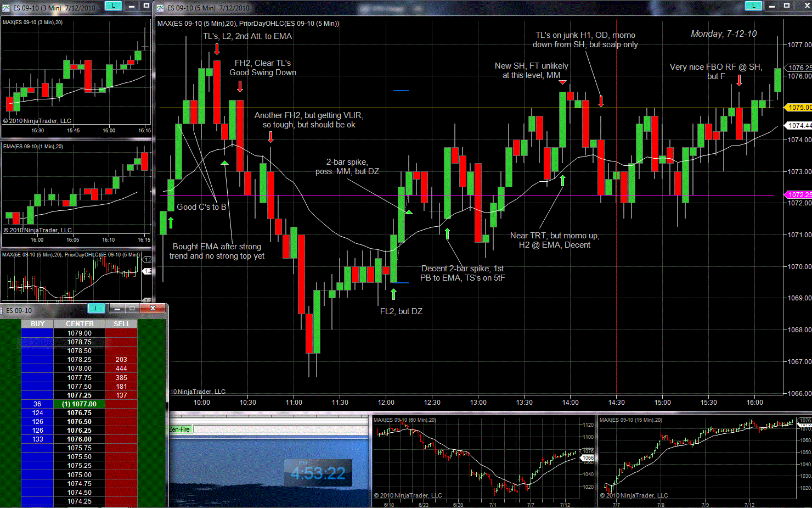Image resolution: width=812 pixels, height=508 pixels.
Task: Toggle the L link button on ES 09-10 DOM
Action: click(97, 308)
